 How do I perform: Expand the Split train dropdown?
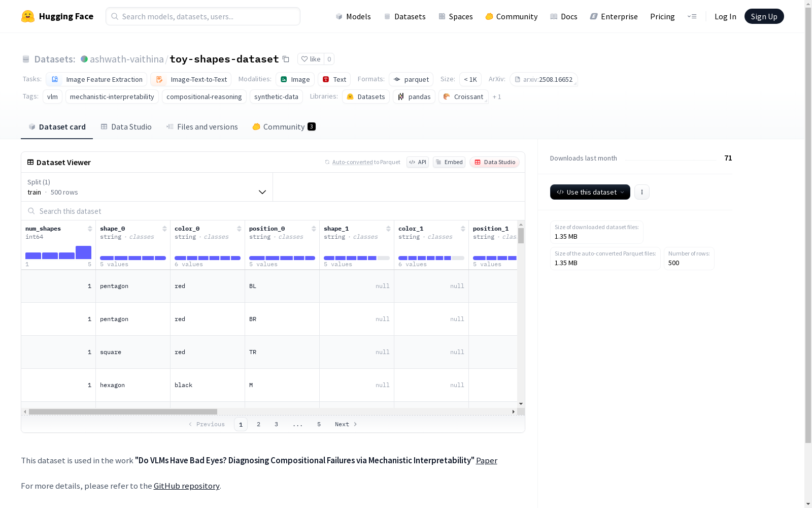(147, 187)
